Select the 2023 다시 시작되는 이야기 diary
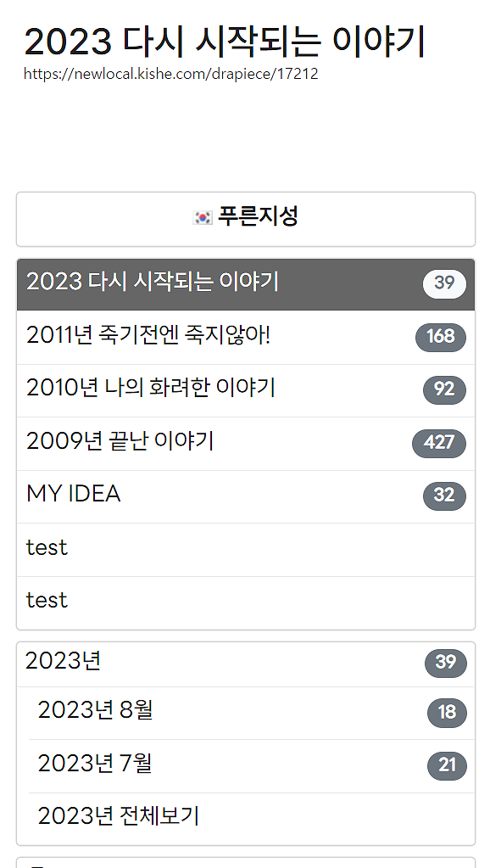Viewport: 490px width, 868px height. pos(246,284)
